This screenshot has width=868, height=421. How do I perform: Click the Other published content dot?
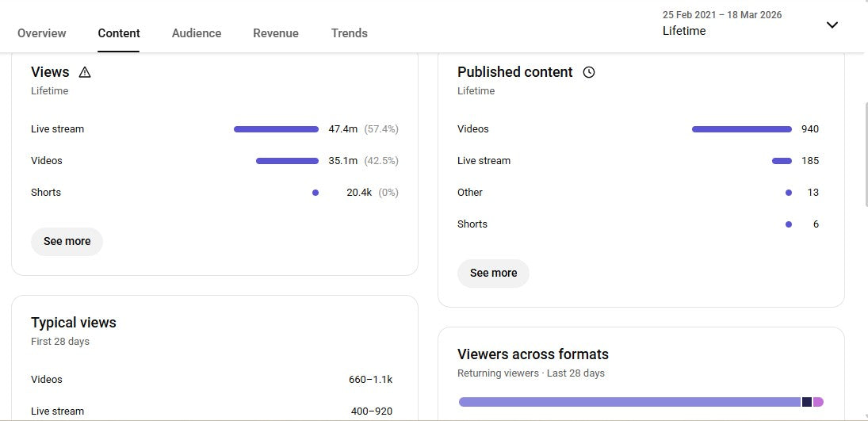coord(788,193)
